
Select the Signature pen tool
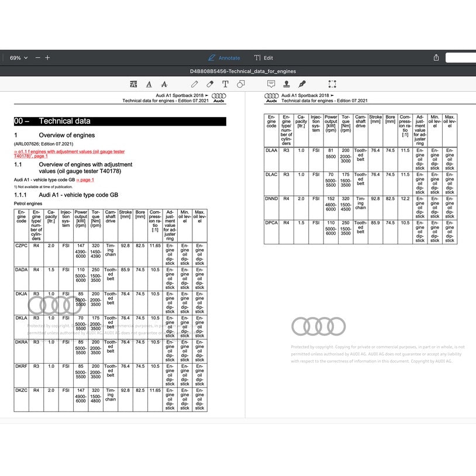[x=301, y=84]
